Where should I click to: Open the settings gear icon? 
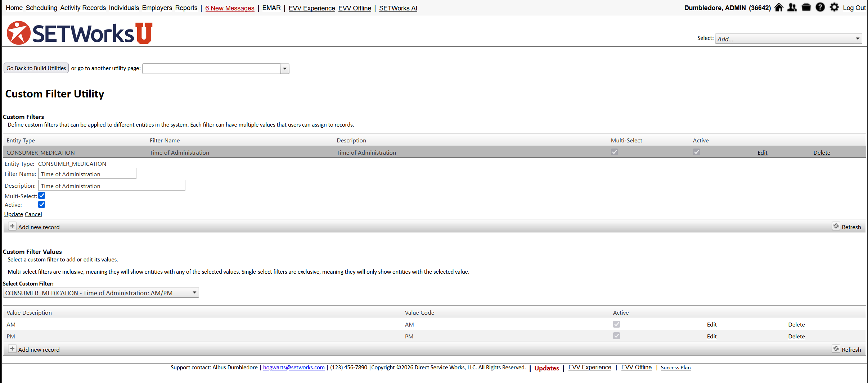click(834, 8)
